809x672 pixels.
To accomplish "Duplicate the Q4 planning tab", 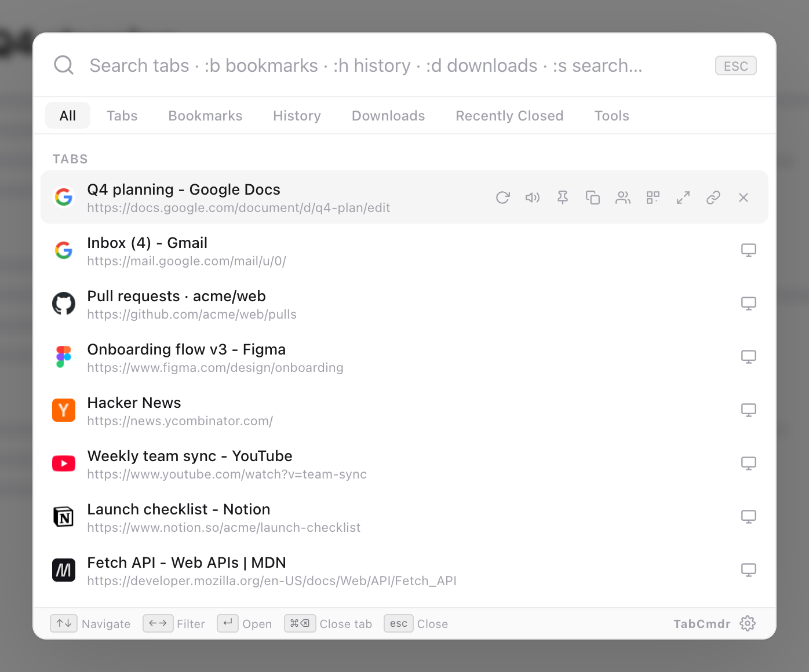I will (593, 198).
